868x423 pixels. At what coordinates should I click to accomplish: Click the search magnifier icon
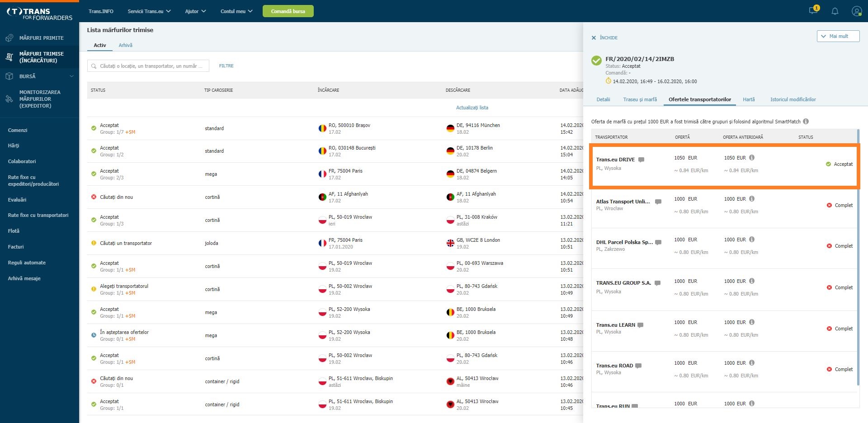coord(94,66)
